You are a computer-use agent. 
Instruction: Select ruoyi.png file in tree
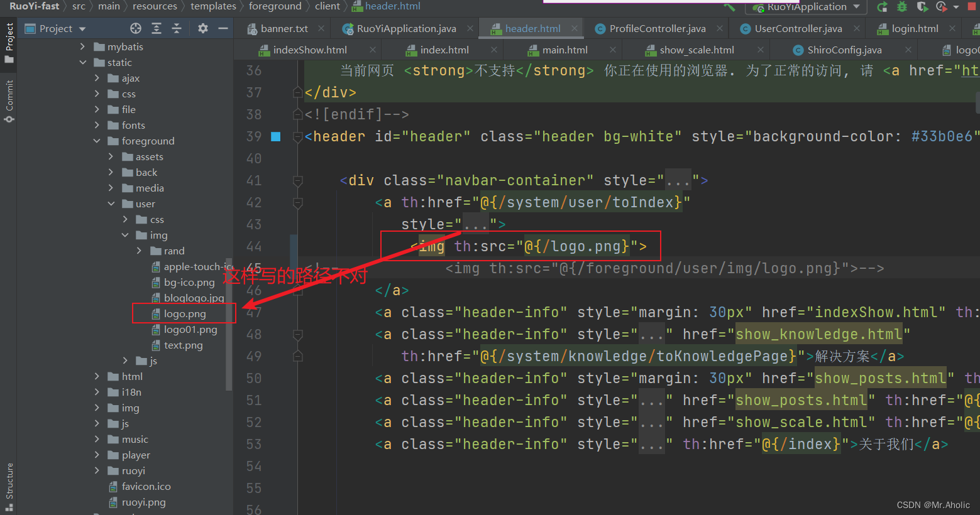point(143,502)
